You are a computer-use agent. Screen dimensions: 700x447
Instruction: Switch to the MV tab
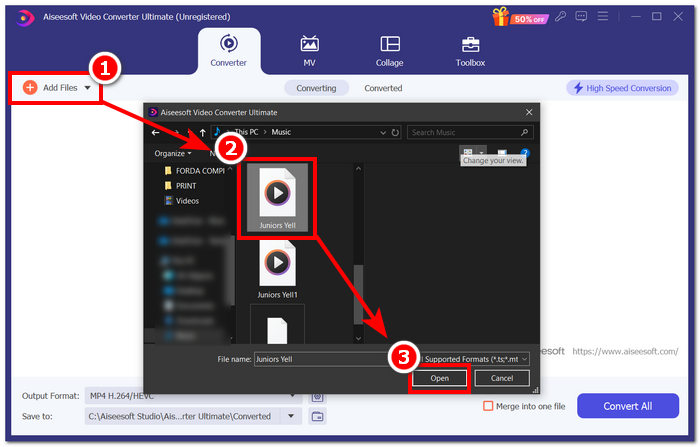(x=309, y=50)
